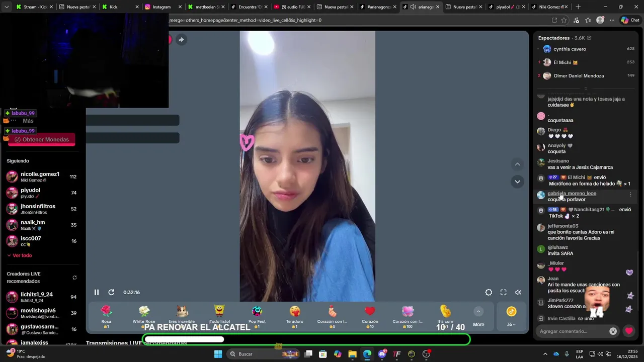Click the address bar URL text
The width and height of the screenshot is (644, 362).
(246, 20)
